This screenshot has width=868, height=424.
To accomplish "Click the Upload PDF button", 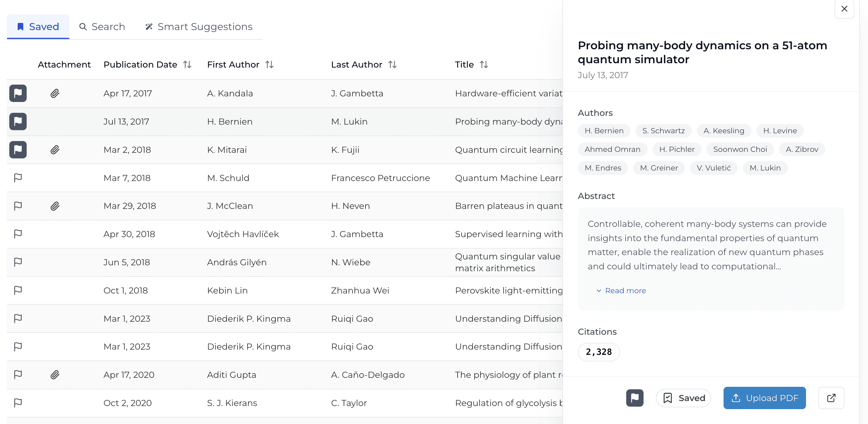I will [764, 398].
